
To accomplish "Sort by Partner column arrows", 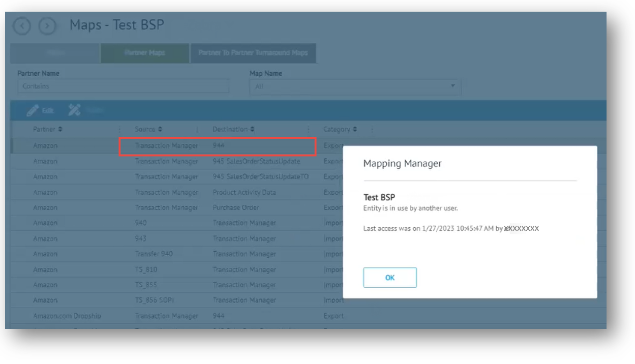I will [x=61, y=130].
